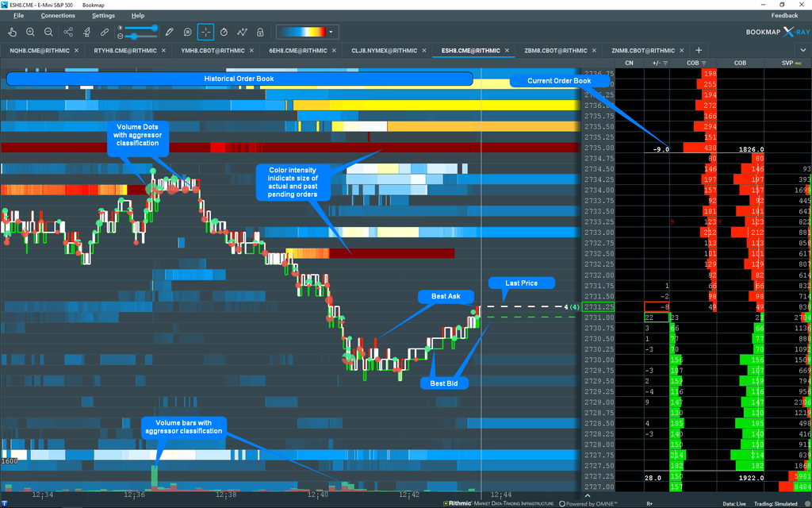Select the pencil drawing tool
The width and height of the screenshot is (812, 508).
pyautogui.click(x=170, y=32)
